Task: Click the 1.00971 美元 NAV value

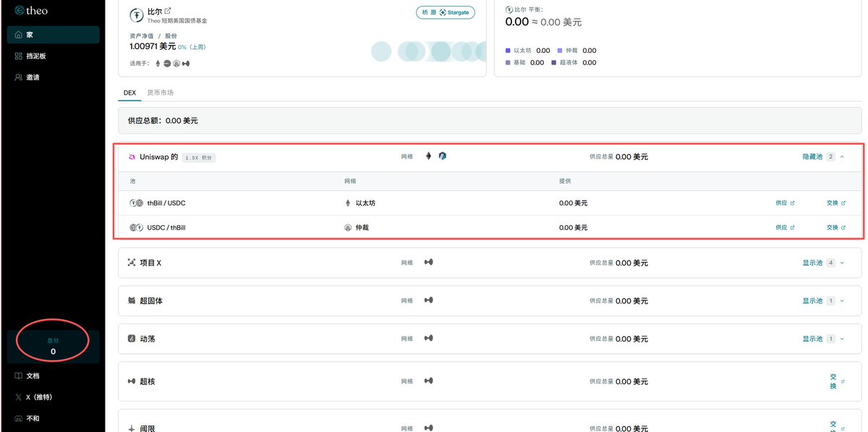Action: [x=153, y=46]
